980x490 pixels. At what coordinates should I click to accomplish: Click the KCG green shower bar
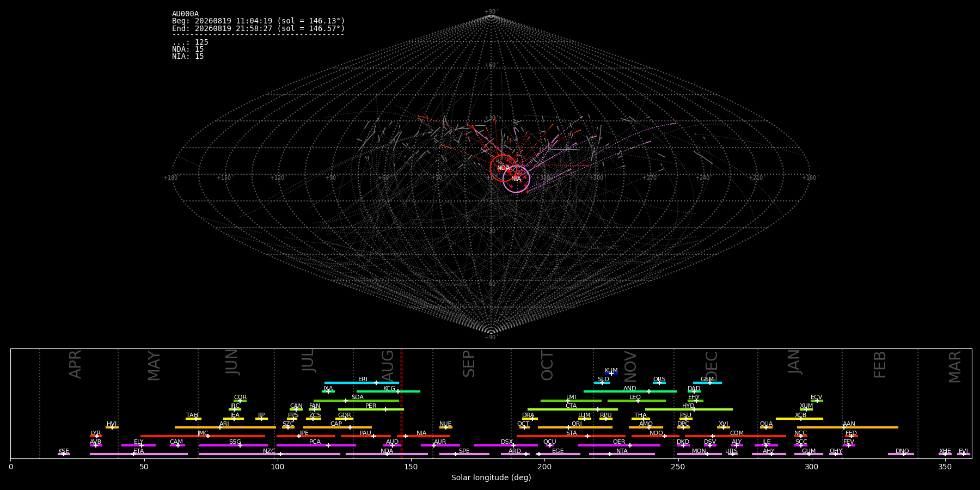[x=388, y=391]
